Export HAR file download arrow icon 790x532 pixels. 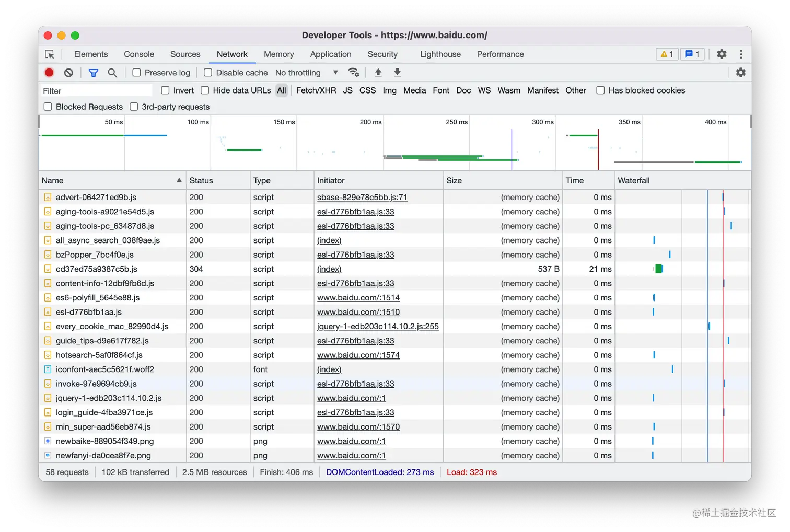tap(397, 73)
